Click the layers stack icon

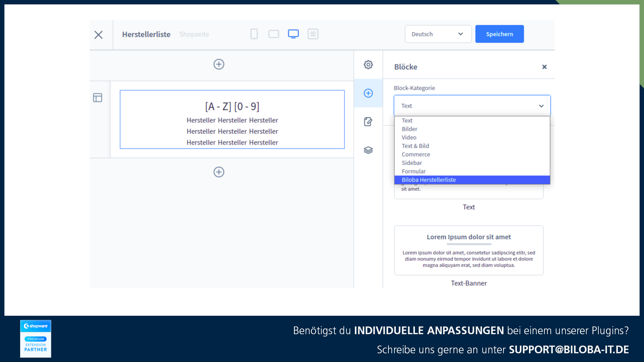click(368, 150)
